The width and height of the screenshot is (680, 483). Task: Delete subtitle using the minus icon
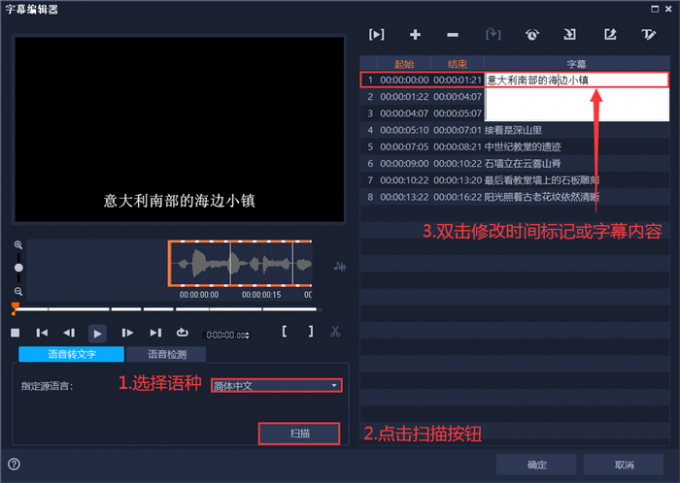pos(452,35)
